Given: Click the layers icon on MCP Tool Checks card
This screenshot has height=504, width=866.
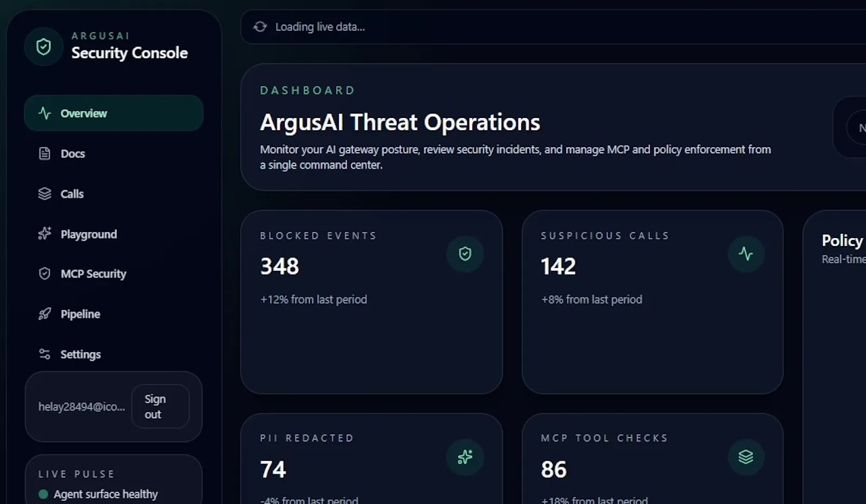Looking at the screenshot, I should point(746,457).
